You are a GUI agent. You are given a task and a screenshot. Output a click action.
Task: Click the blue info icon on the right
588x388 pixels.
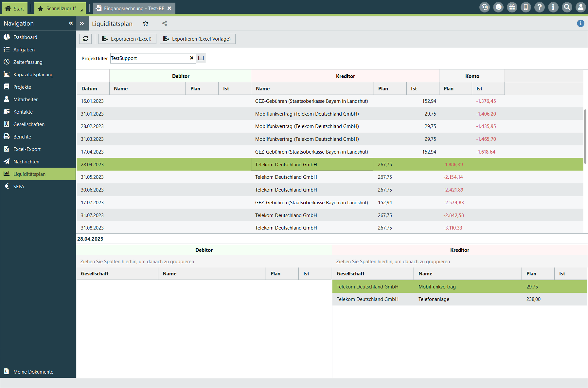[580, 24]
